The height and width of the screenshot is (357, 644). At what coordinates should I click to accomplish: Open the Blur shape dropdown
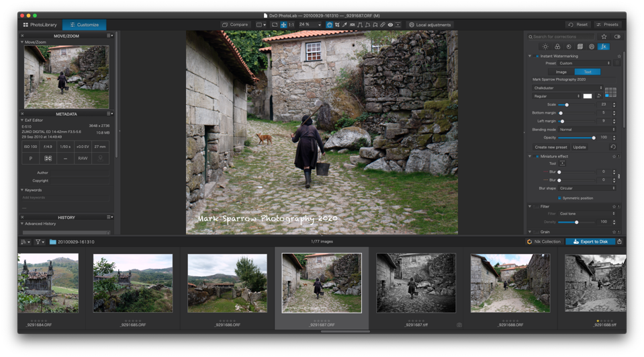(587, 188)
